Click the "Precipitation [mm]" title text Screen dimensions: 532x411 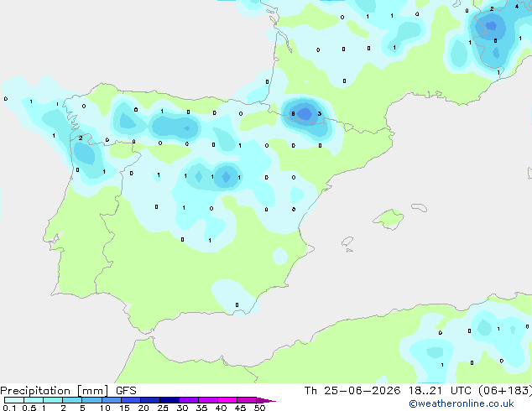(x=55, y=391)
